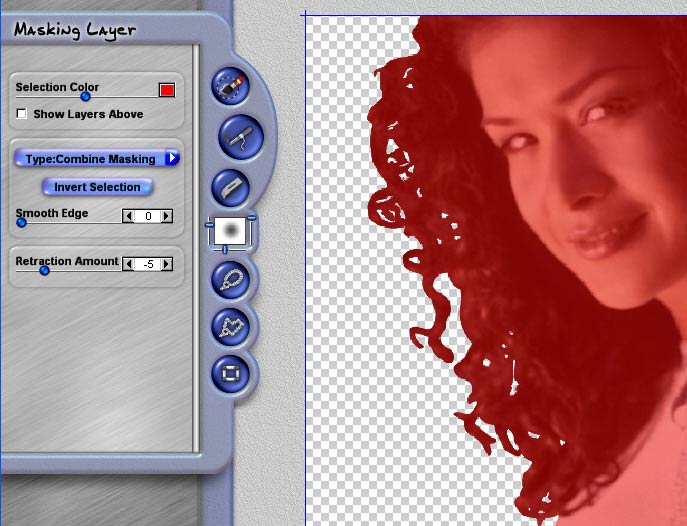Click Type:Combine Masking button
This screenshot has height=526, width=687.
97,158
